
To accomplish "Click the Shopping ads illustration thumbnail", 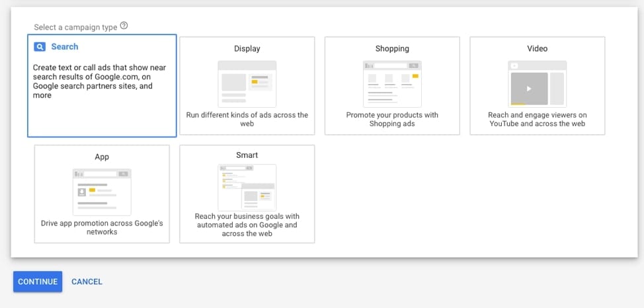I will click(392, 84).
